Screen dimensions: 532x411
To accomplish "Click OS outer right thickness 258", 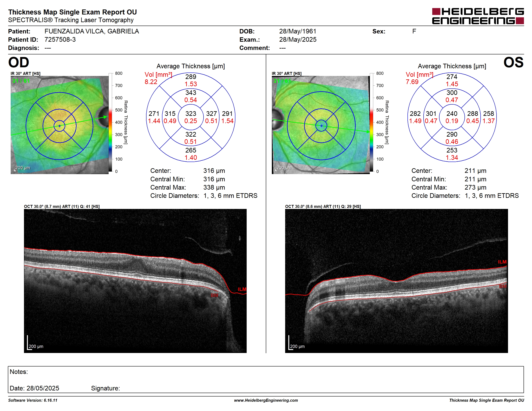I will pos(489,113).
